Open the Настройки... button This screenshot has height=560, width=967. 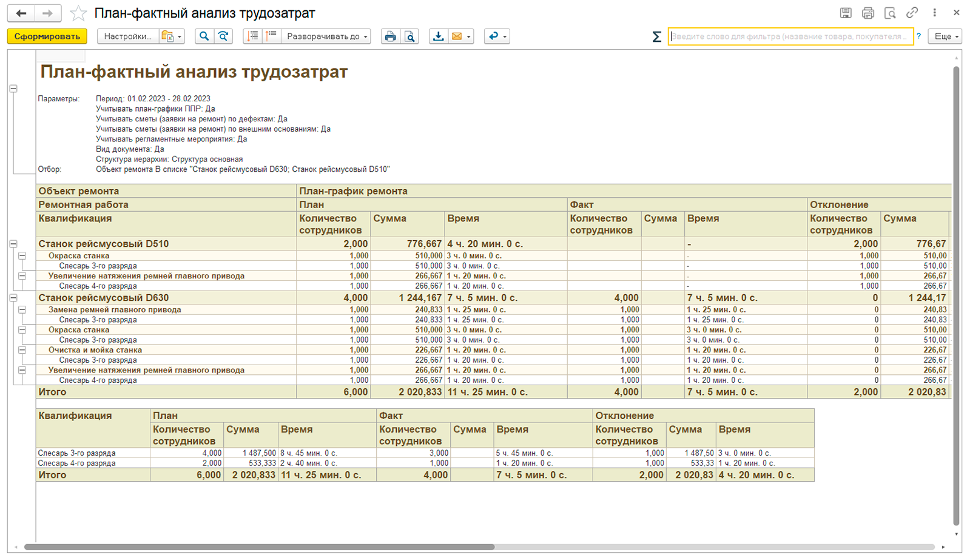pos(127,36)
